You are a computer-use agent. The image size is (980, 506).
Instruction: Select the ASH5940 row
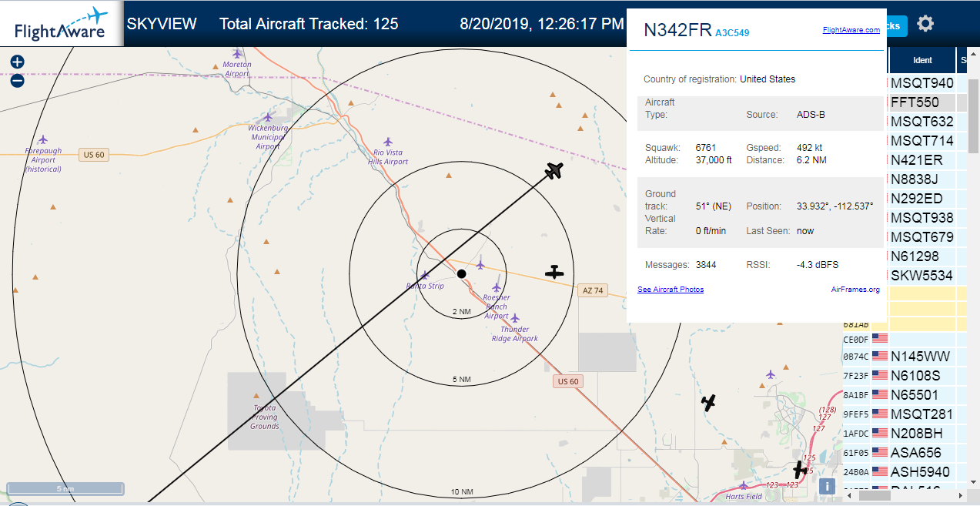tap(905, 472)
